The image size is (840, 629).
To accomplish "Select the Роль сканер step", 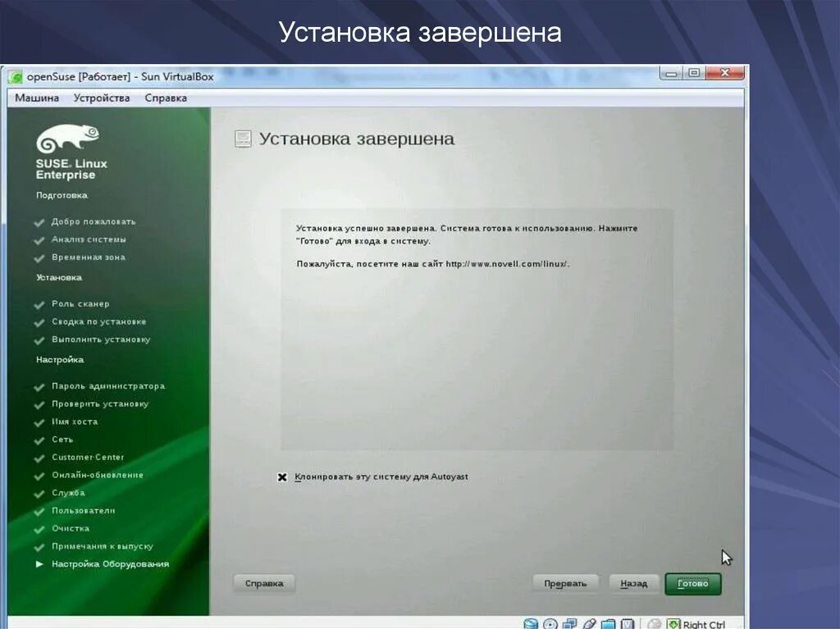I will [x=80, y=303].
